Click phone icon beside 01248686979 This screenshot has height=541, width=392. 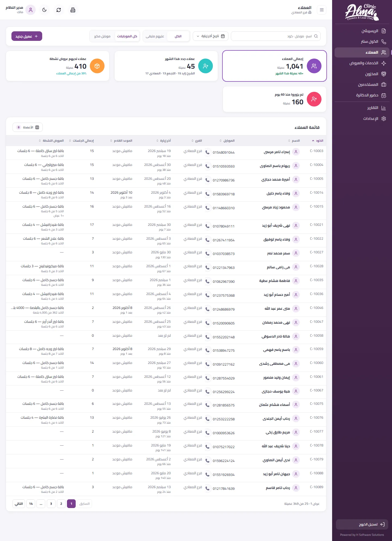tap(207, 309)
